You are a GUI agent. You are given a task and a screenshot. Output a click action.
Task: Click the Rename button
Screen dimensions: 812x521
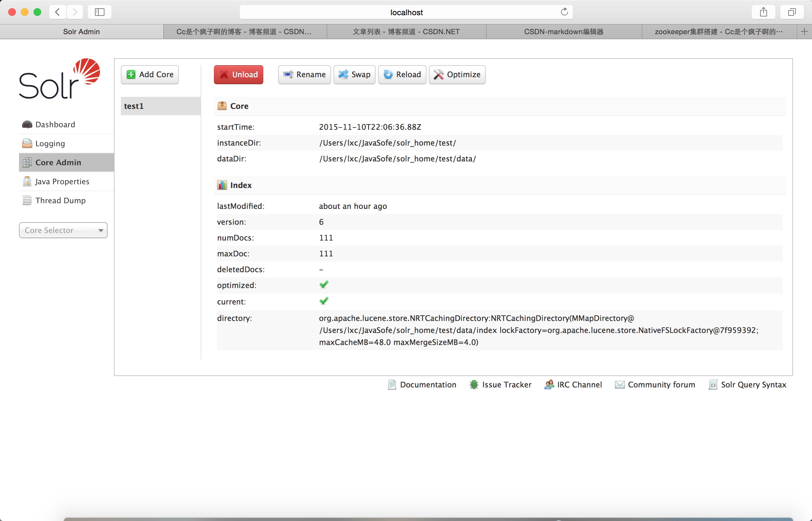tap(304, 74)
